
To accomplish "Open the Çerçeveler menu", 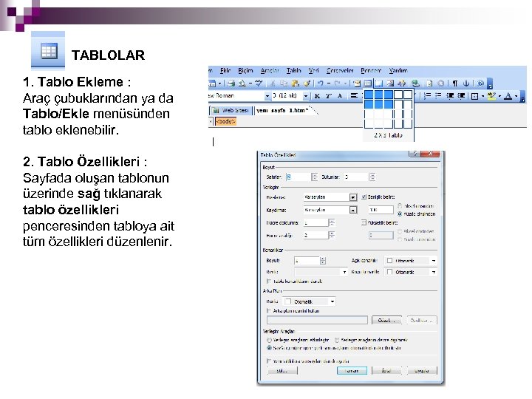I will (340, 71).
